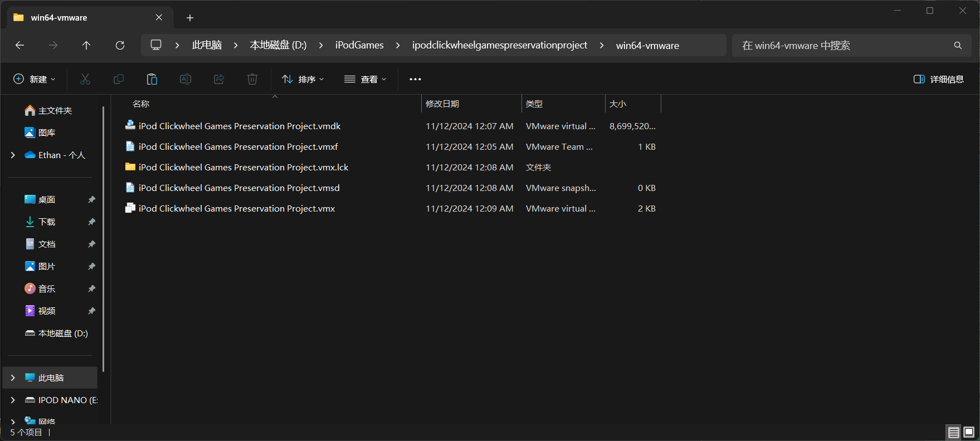Screen dimensions: 980x441
Task: Select iPod Clickwheel Games Preservation Project.vmdk
Action: click(240, 126)
